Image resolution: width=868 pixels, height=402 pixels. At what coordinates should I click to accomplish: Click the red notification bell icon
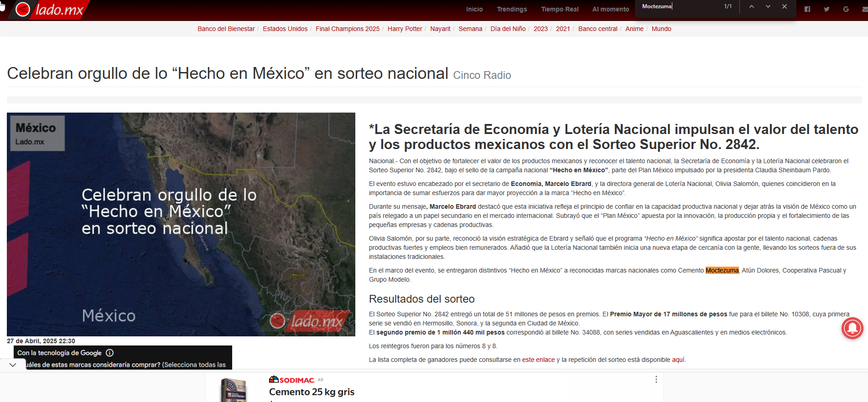click(852, 328)
